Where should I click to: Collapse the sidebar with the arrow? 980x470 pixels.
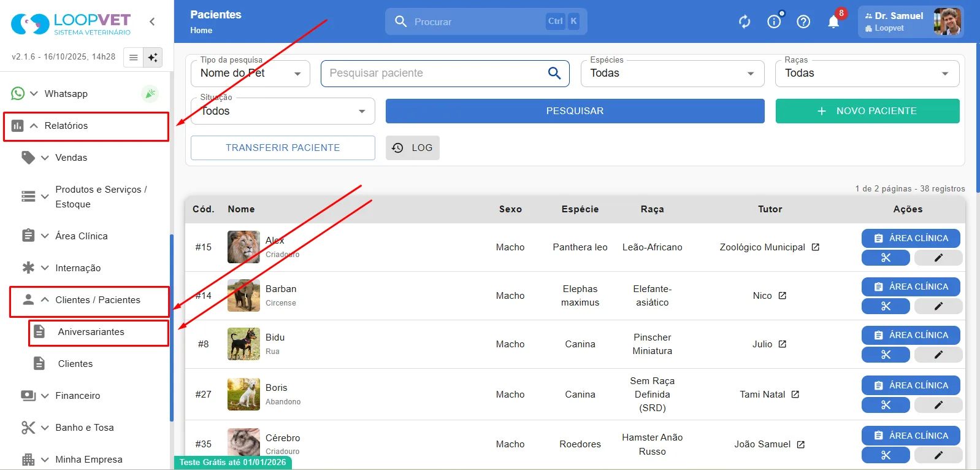point(152,21)
